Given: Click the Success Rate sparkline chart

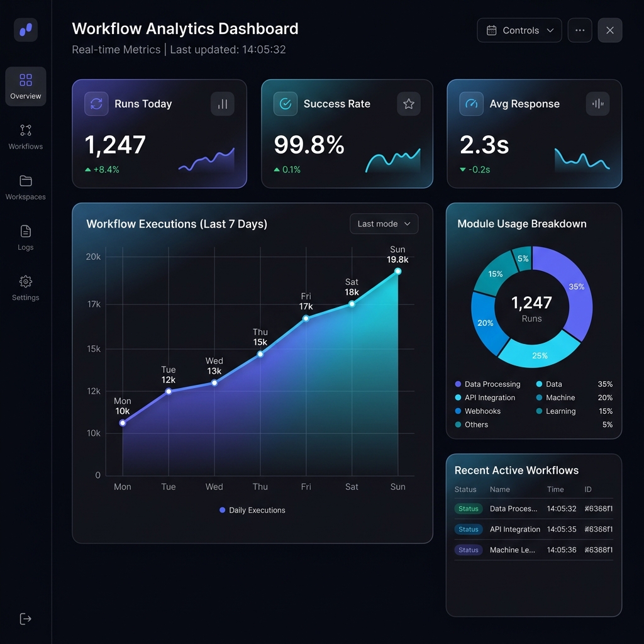Looking at the screenshot, I should 393,160.
